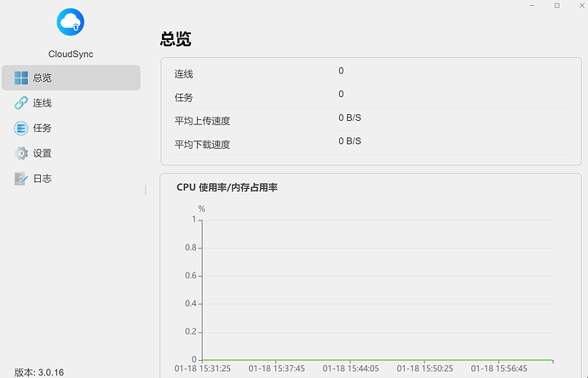588x378 pixels.
Task: Click the 连线 chain-link icon
Action: (x=21, y=103)
